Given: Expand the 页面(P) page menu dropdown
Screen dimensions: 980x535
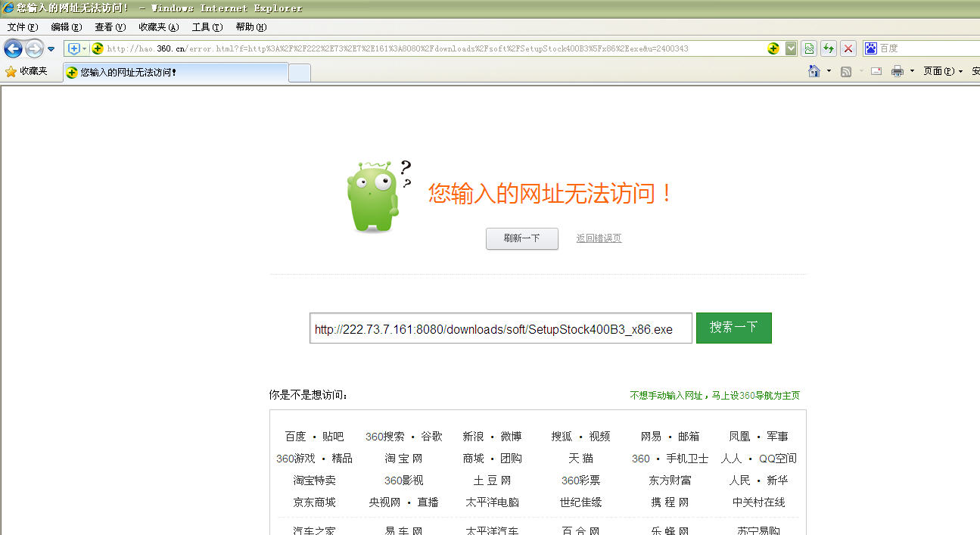Looking at the screenshot, I should (943, 71).
